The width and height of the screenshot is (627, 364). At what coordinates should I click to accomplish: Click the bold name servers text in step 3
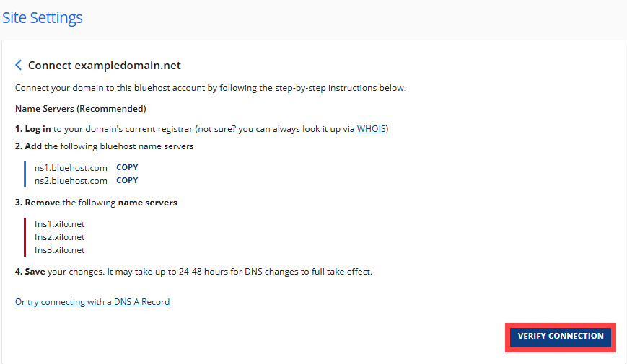(147, 203)
